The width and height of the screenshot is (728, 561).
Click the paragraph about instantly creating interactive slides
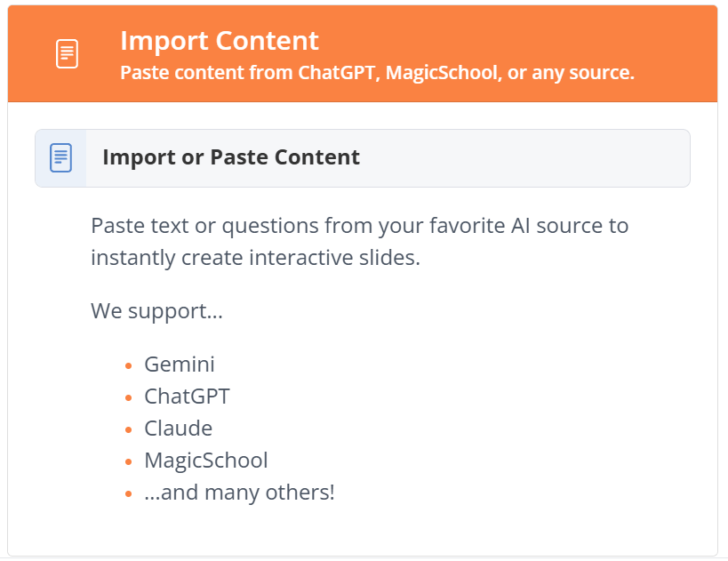pos(360,242)
